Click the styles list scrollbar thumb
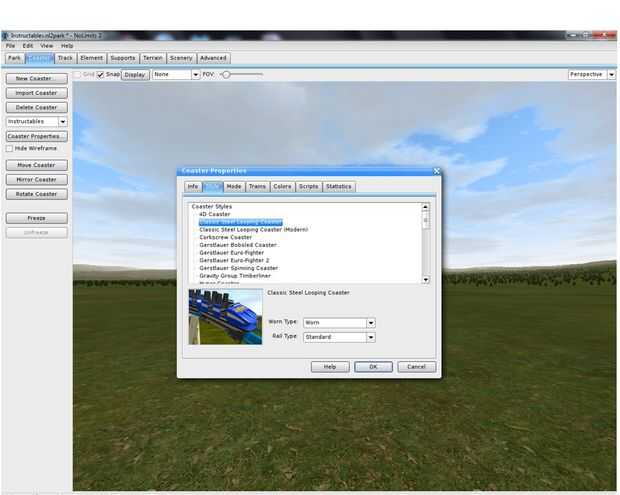The image size is (620, 495). coord(425,220)
